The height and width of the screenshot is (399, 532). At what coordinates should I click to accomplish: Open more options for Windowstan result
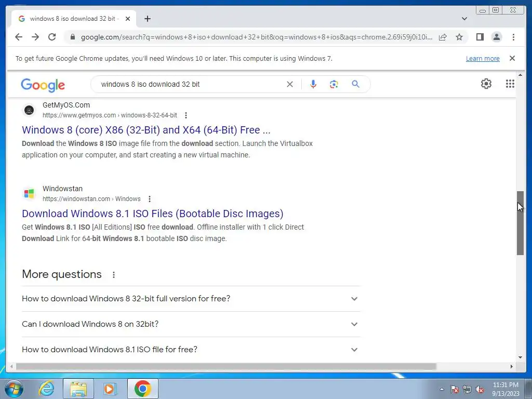150,199
